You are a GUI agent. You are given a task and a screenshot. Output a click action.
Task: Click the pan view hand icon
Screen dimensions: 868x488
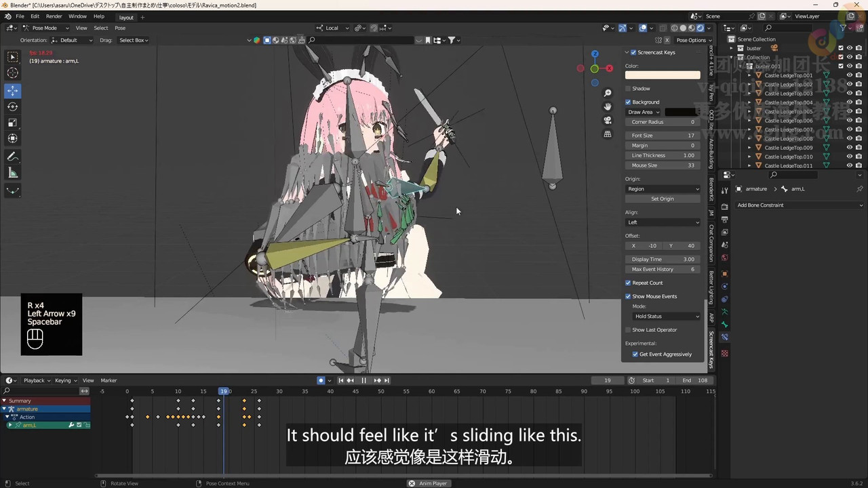tap(608, 106)
